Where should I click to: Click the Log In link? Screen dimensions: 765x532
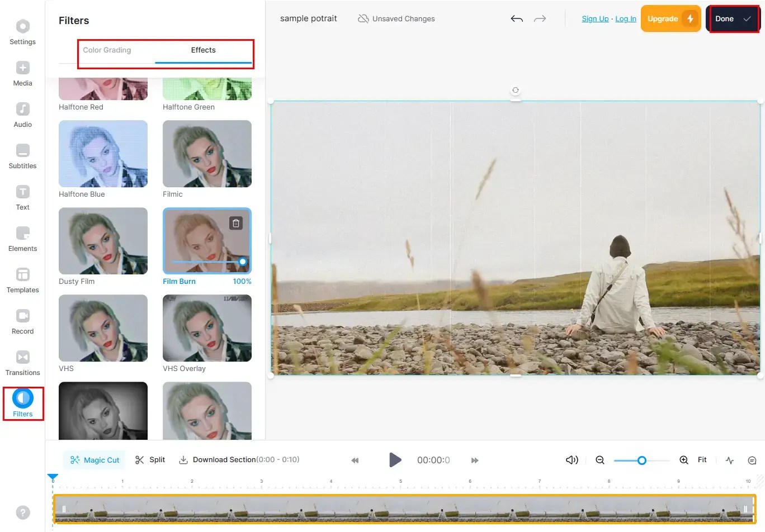coord(625,18)
